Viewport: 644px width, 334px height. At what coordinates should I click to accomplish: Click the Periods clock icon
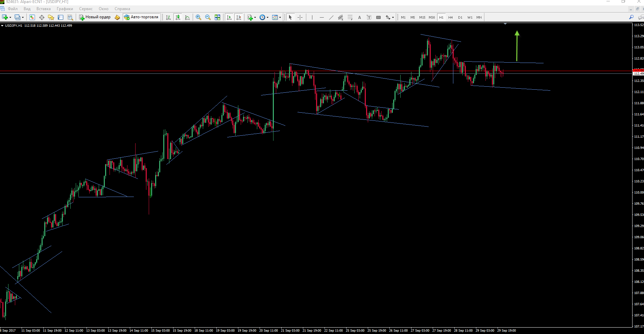click(262, 17)
